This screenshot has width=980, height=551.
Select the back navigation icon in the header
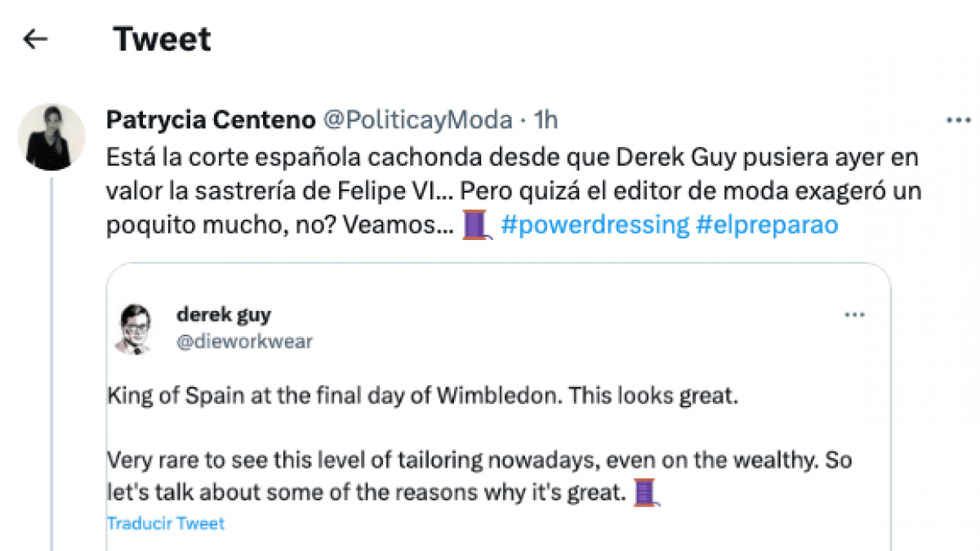pyautogui.click(x=35, y=38)
